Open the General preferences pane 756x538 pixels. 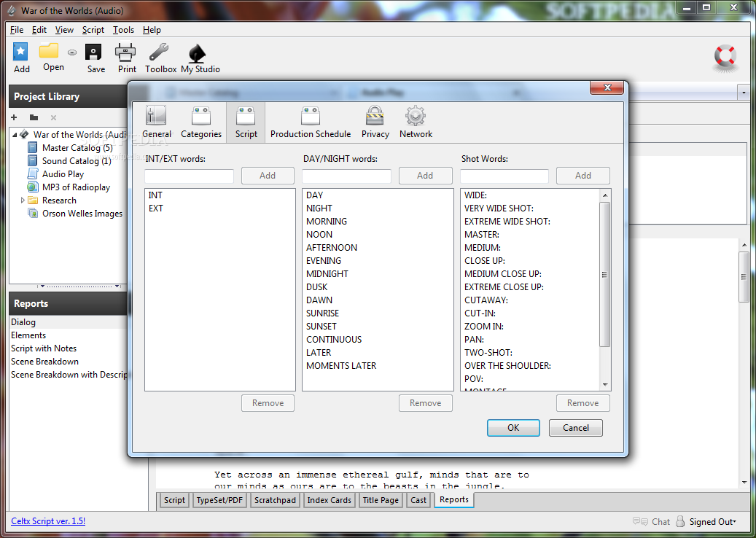click(x=157, y=122)
